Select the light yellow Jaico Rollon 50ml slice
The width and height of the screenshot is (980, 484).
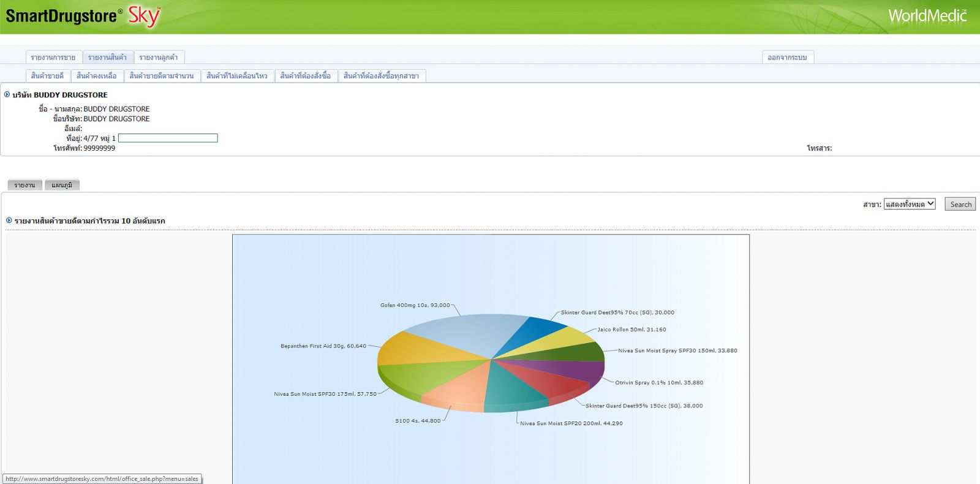coord(559,339)
